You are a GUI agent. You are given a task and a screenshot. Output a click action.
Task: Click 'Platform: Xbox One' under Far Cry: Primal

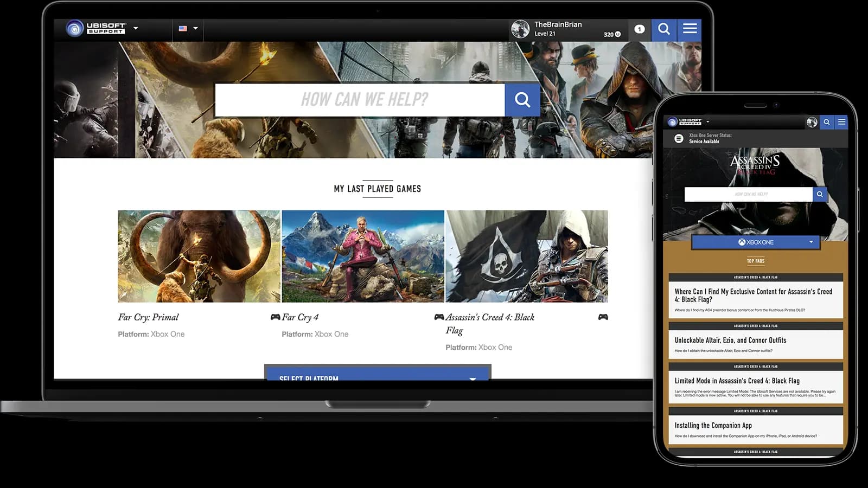[x=151, y=334]
